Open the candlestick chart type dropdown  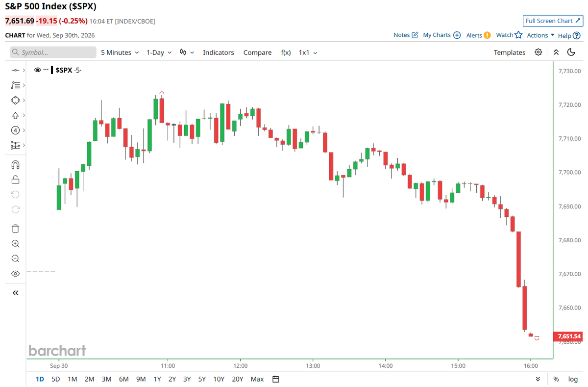(187, 52)
